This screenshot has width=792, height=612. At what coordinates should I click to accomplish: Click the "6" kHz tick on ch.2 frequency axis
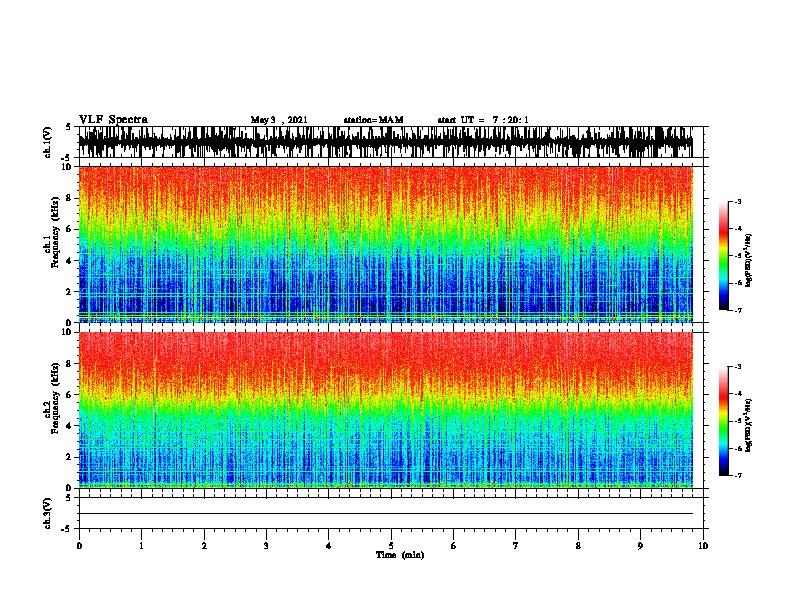point(69,395)
